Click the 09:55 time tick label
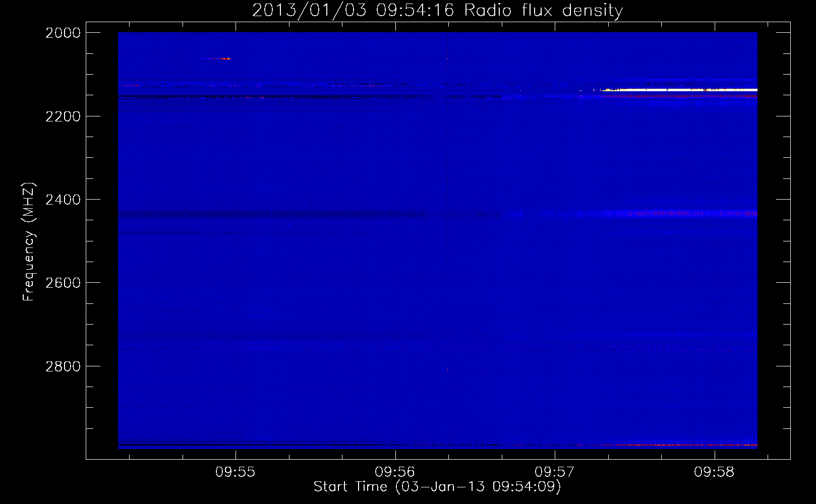This screenshot has width=816, height=504. [236, 472]
